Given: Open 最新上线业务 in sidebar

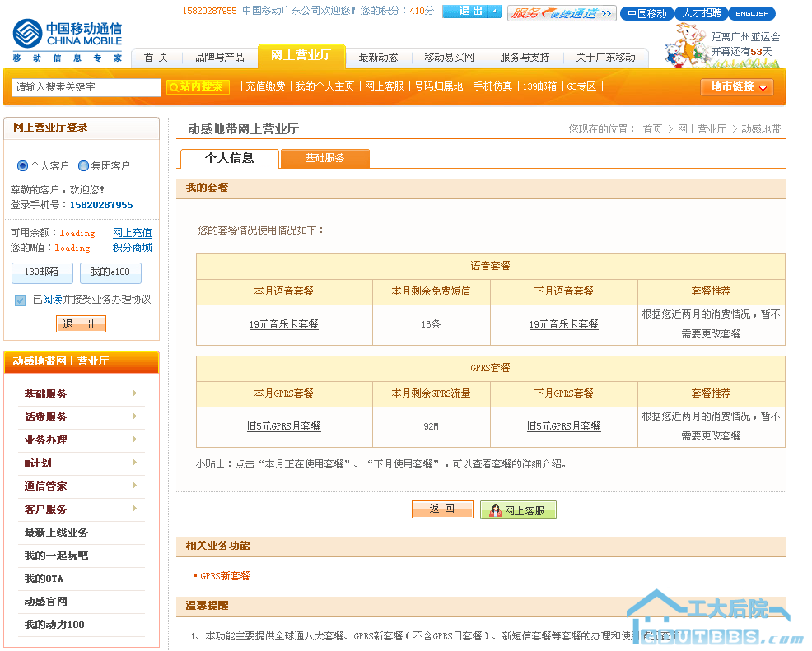Looking at the screenshot, I should coord(56,532).
